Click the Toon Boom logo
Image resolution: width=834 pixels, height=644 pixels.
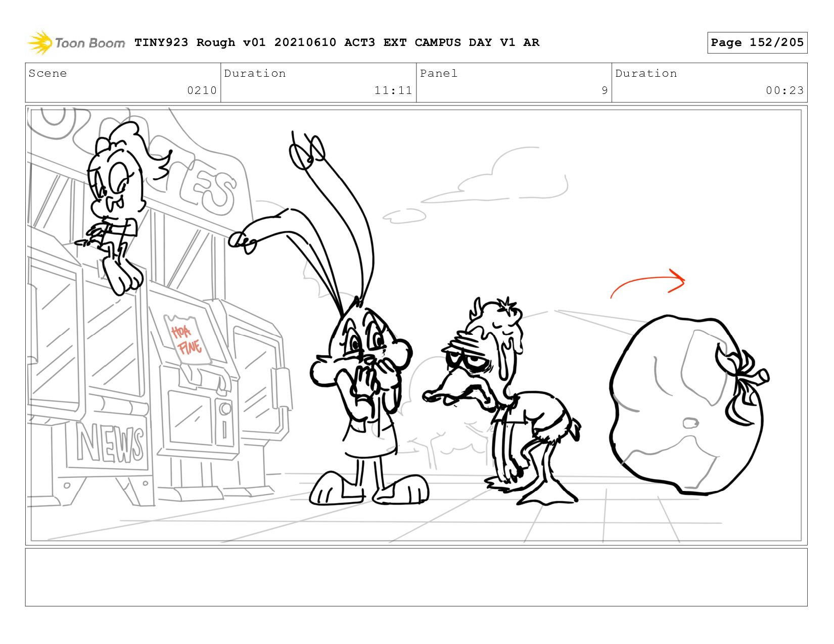click(76, 42)
